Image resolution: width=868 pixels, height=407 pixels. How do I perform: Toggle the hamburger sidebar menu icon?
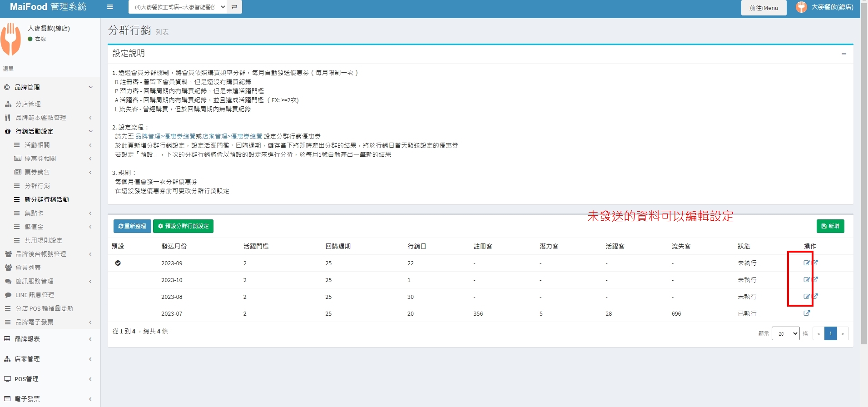tap(110, 7)
